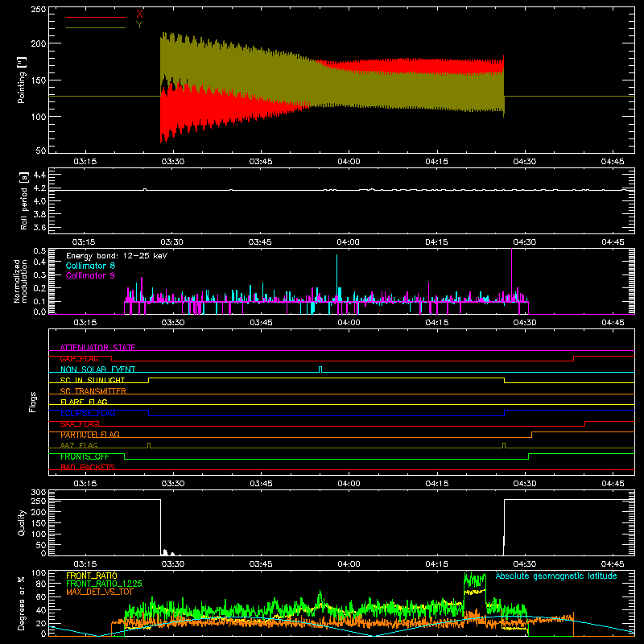644x644 pixels.
Task: Click the 04:00 tick label under Pointing plot
Action: (349, 162)
